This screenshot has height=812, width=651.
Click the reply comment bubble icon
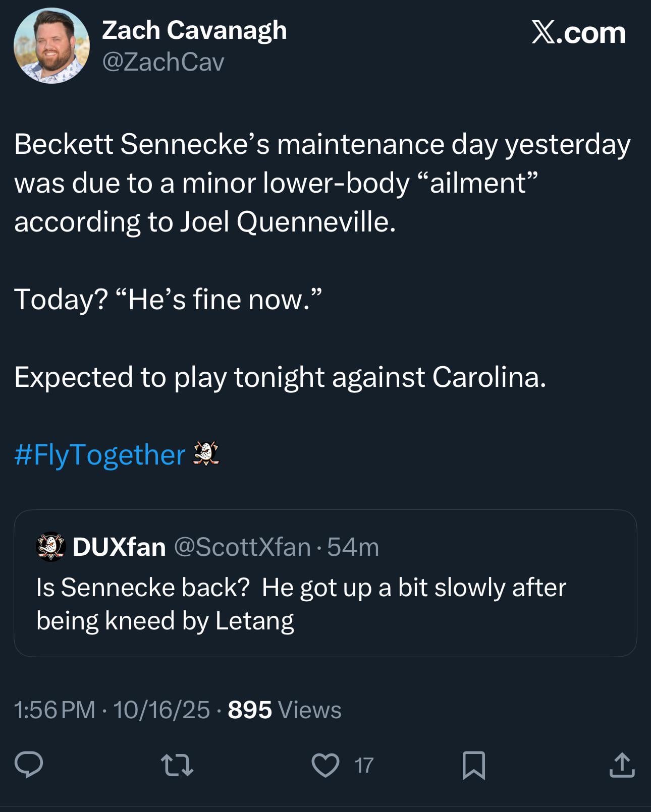coord(29,765)
